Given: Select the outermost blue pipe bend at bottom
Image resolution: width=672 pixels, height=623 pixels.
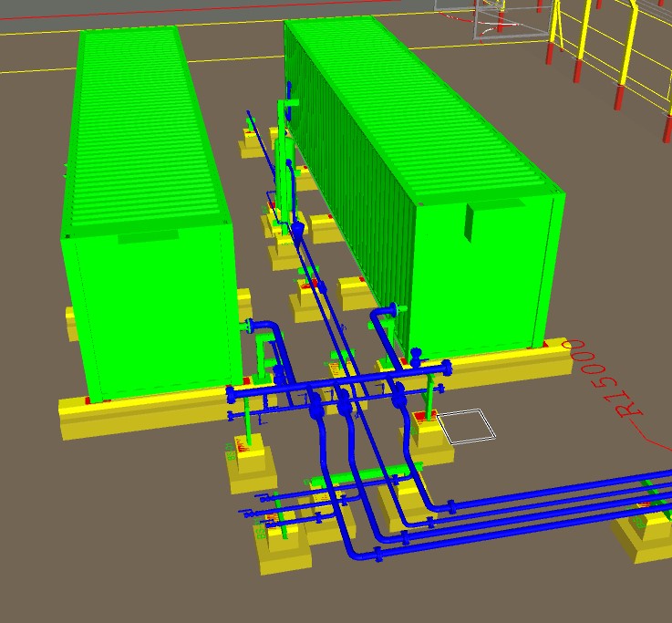Looking at the screenshot, I should coord(351,547).
